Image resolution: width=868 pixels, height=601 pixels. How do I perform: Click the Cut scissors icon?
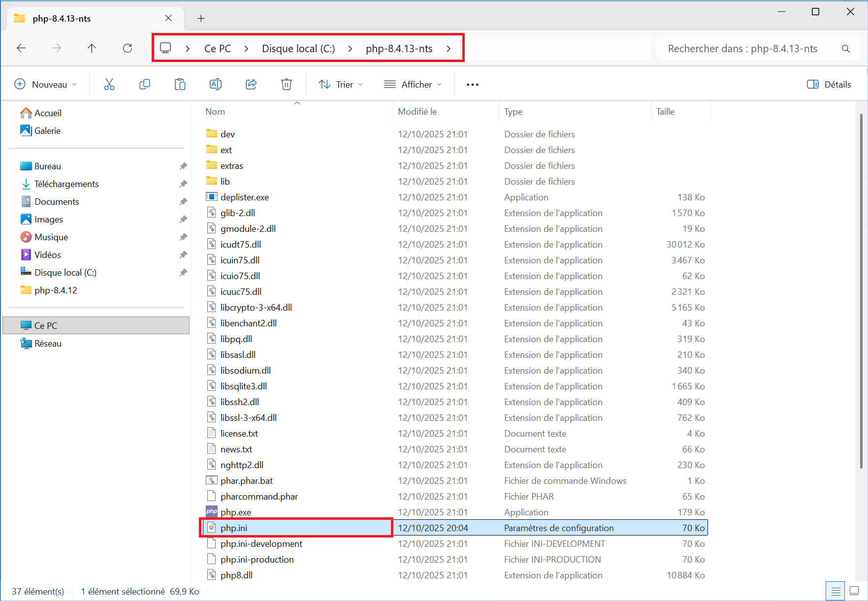pos(109,85)
